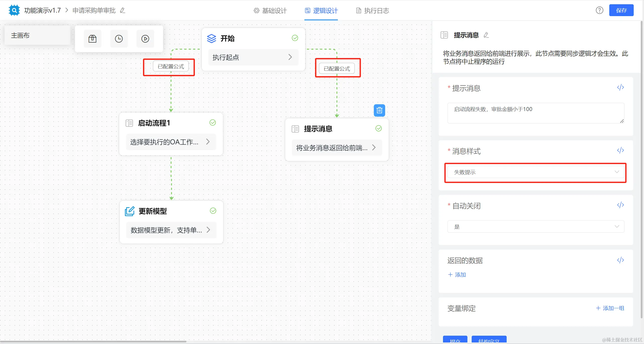The height and width of the screenshot is (344, 644).
Task: Switch to the 执行日志 tab
Action: [373, 11]
